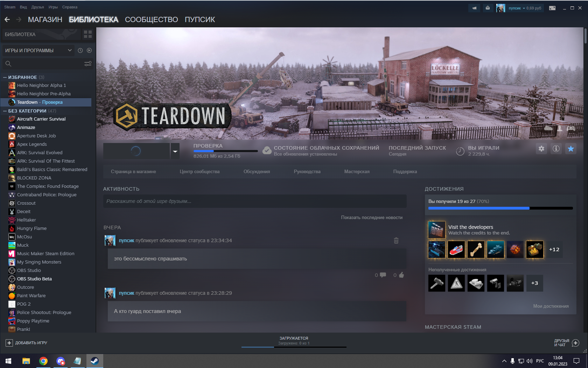
Task: Sort library by recent activity clock icon
Action: coord(80,50)
